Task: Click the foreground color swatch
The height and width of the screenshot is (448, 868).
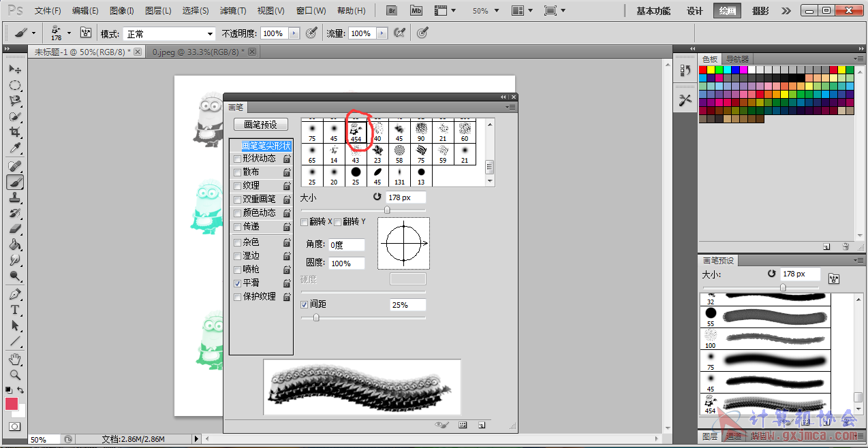Action: 12,404
